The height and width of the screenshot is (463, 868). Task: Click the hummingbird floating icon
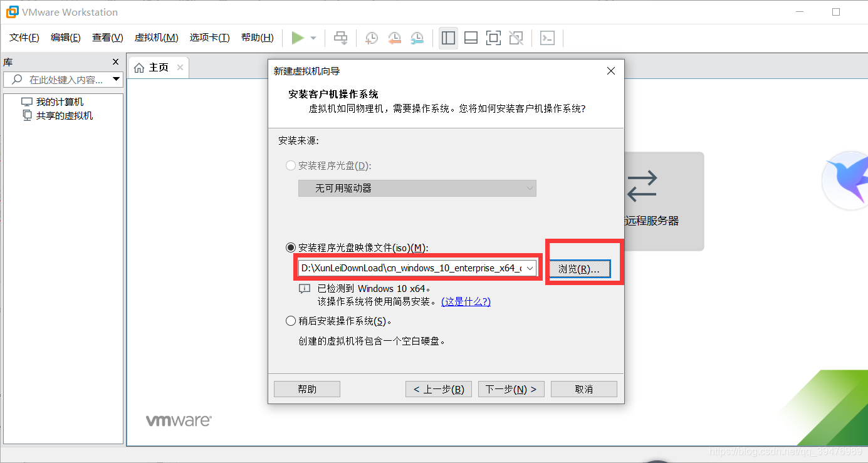tap(845, 180)
